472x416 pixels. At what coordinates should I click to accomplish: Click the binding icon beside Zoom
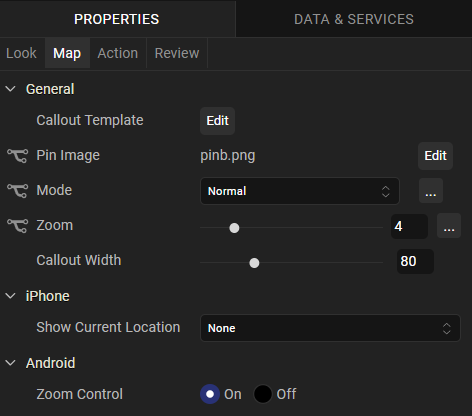18,226
